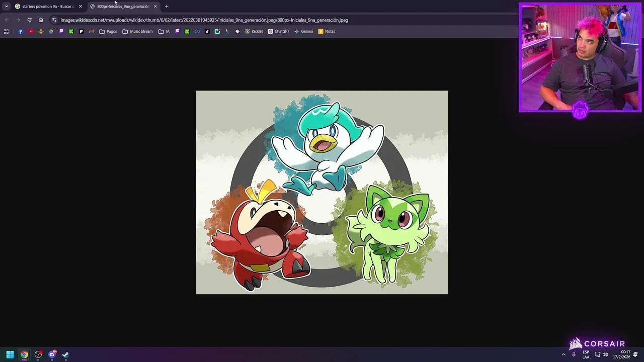Open the Google Drive bookmark icon
The width and height of the screenshot is (644, 362).
tap(51, 31)
